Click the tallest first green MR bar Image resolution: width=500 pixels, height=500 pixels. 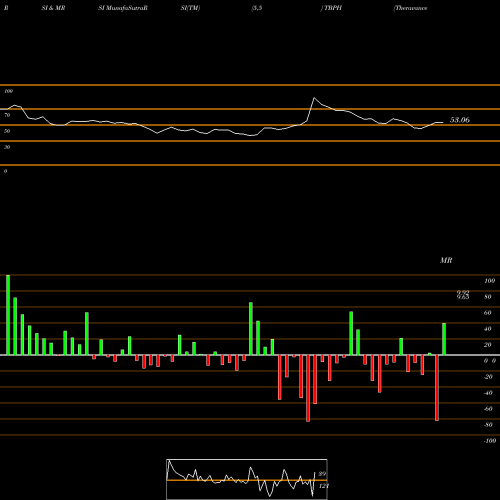point(8,315)
